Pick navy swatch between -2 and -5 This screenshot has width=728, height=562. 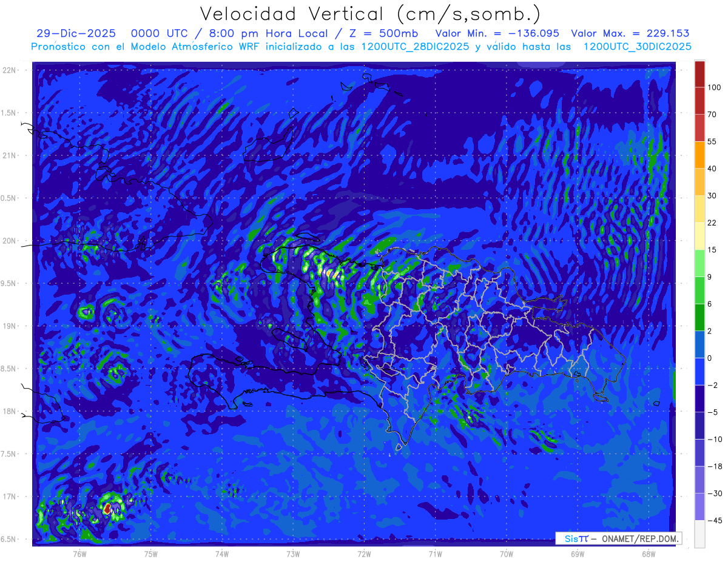pyautogui.click(x=699, y=398)
